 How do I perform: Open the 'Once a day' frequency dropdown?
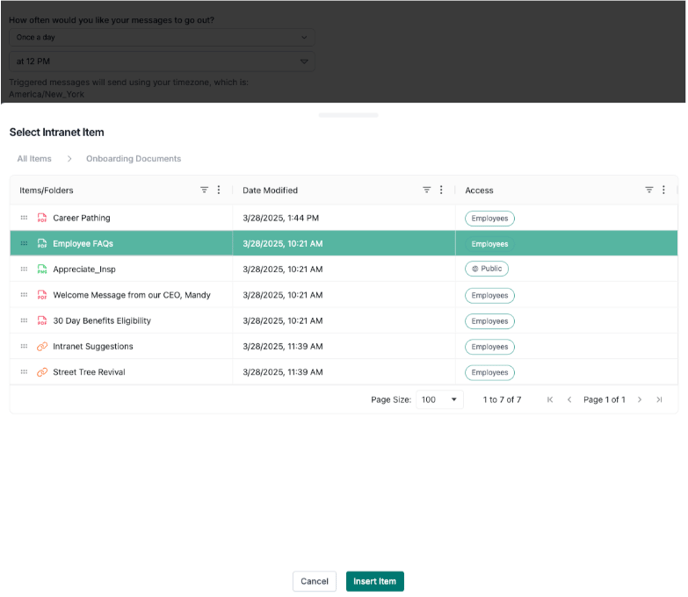pos(162,37)
